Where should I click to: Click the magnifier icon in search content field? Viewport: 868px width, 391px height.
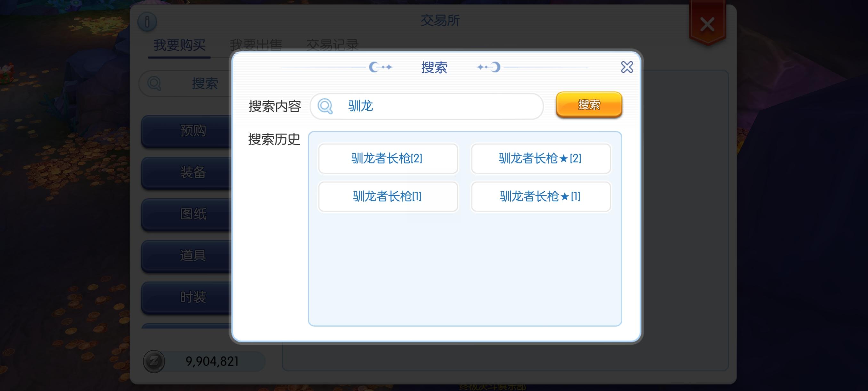coord(325,106)
